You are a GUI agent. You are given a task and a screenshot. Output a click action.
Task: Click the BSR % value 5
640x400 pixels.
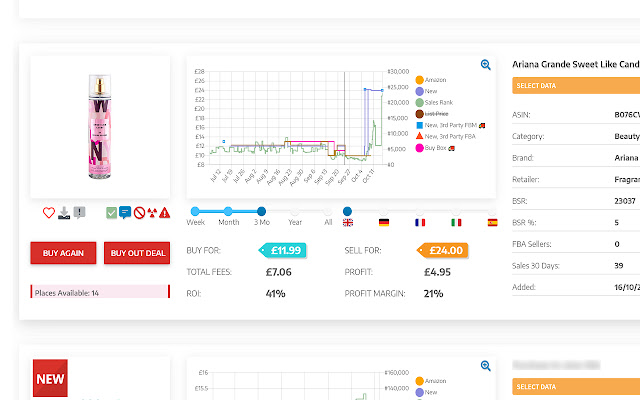pos(616,222)
